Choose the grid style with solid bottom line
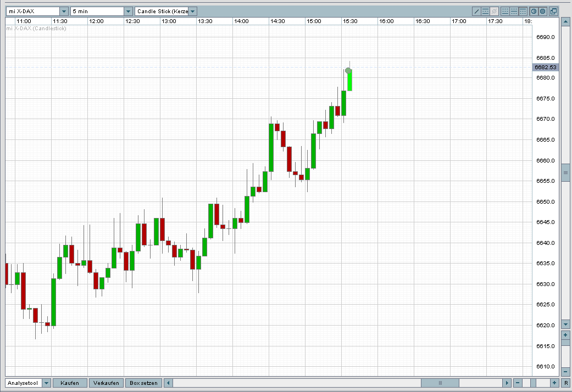This screenshot has width=572, height=392. click(506, 12)
